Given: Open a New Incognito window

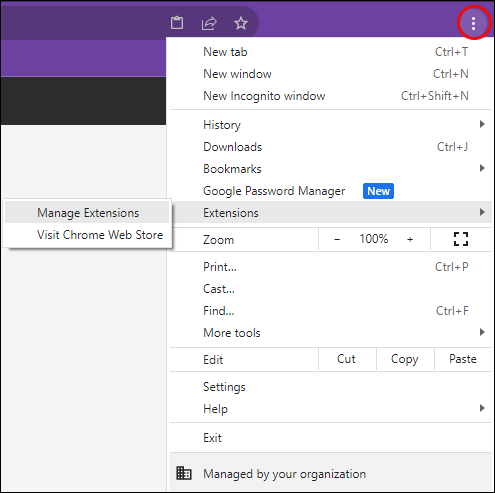Looking at the screenshot, I should pos(330,96).
